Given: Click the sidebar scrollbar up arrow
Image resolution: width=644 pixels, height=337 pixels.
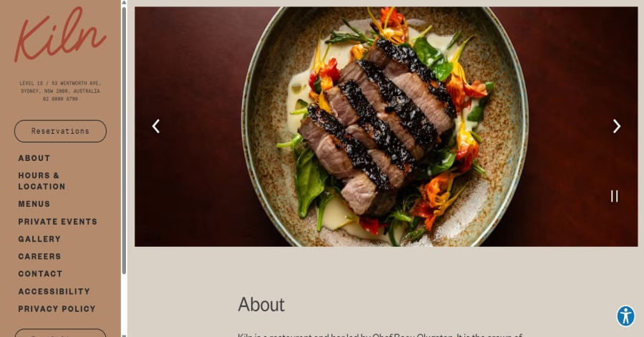Looking at the screenshot, I should click(124, 2).
